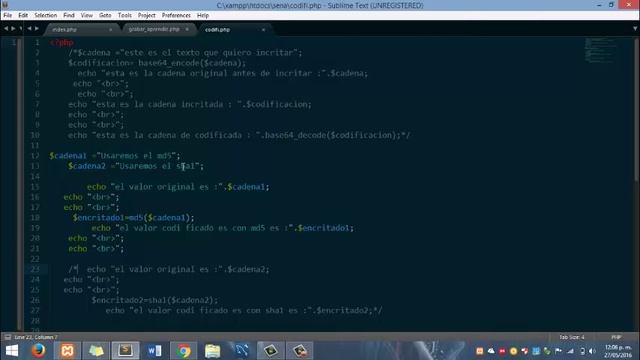
Task: Click the network signal tray icon
Action: [x=570, y=351]
